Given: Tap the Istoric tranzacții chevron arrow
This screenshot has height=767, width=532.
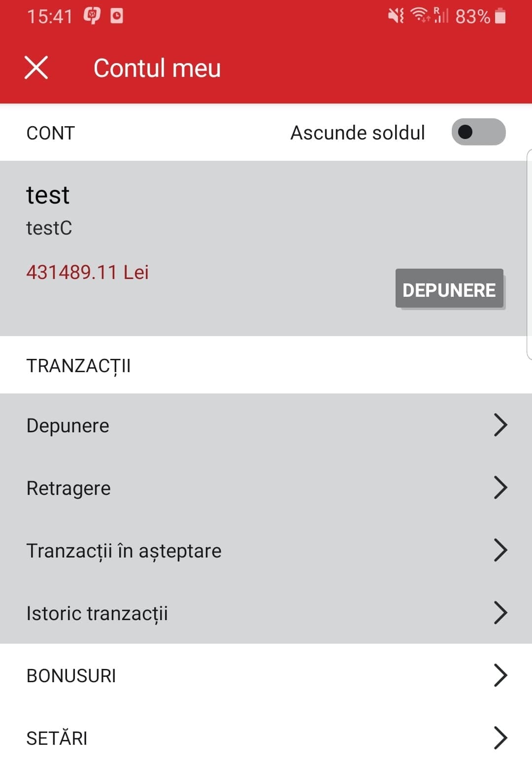Looking at the screenshot, I should tap(500, 613).
